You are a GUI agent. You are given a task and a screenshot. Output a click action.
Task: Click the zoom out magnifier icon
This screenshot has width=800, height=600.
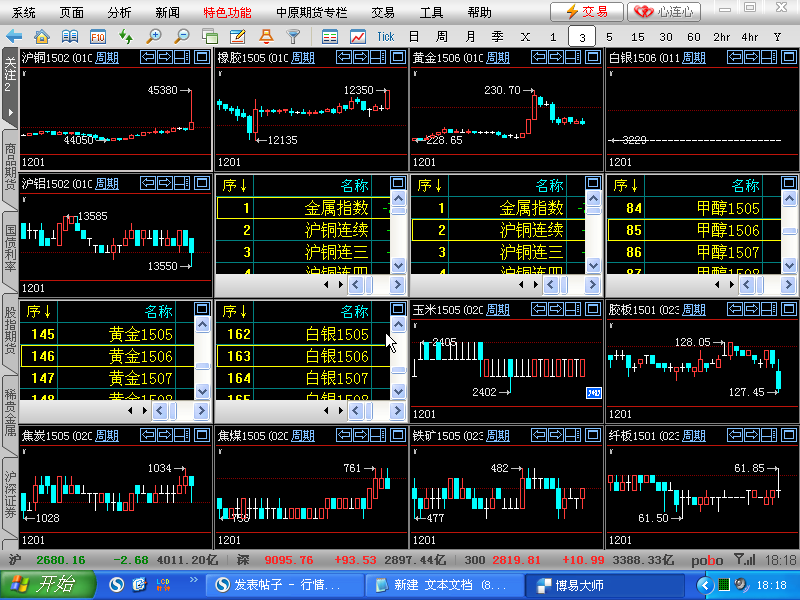[x=182, y=36]
